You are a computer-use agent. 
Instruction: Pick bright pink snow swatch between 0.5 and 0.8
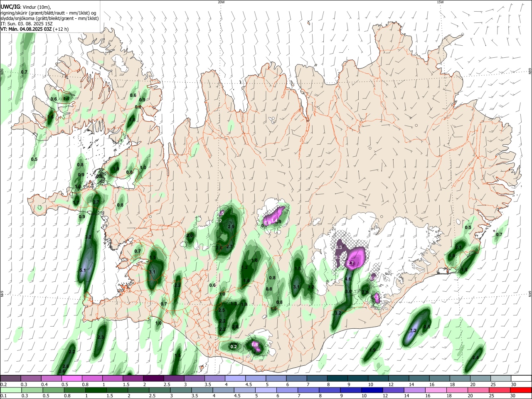point(72,378)
